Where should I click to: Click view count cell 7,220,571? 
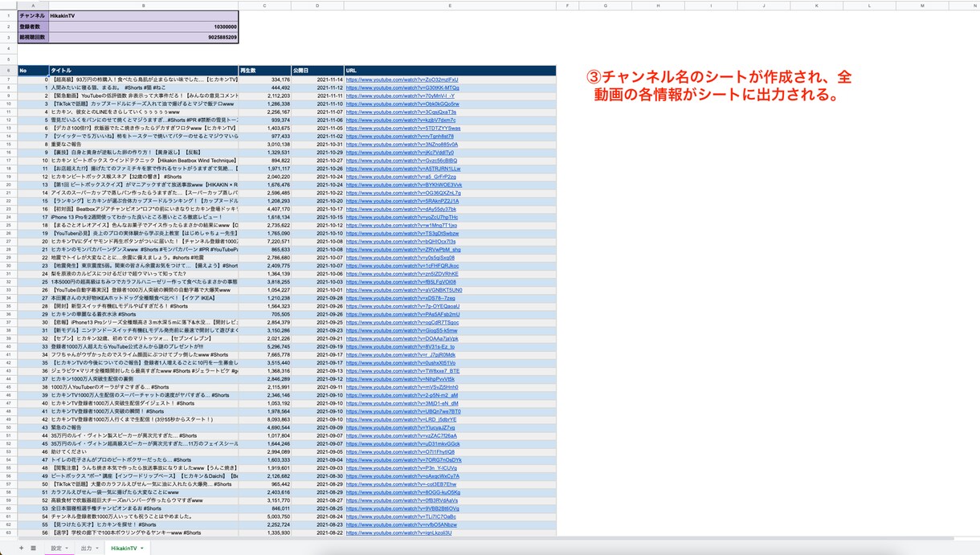264,241
